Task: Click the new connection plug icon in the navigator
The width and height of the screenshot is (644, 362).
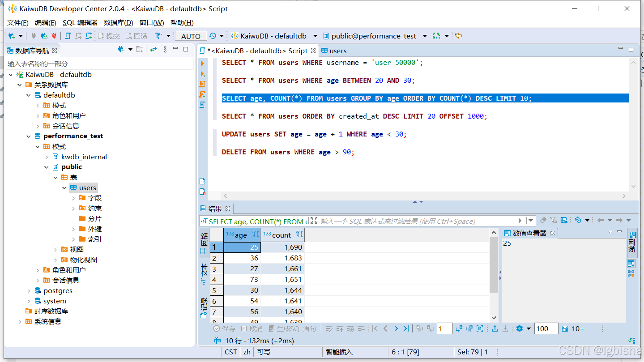Action: click(120, 50)
